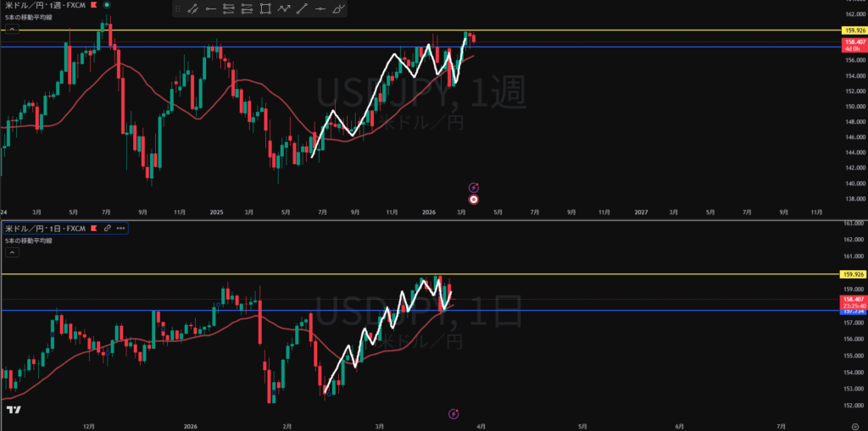Click the red flag on weekly chart title

pyautogui.click(x=94, y=5)
